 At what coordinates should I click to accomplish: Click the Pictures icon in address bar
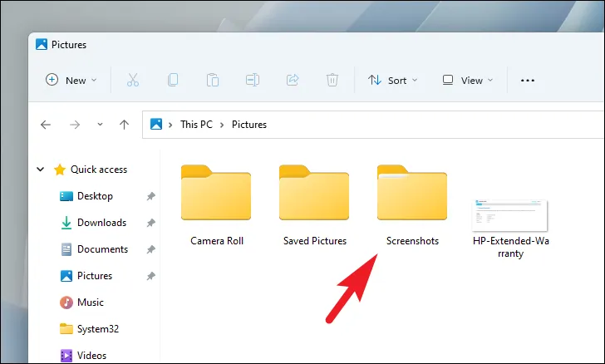tap(156, 125)
